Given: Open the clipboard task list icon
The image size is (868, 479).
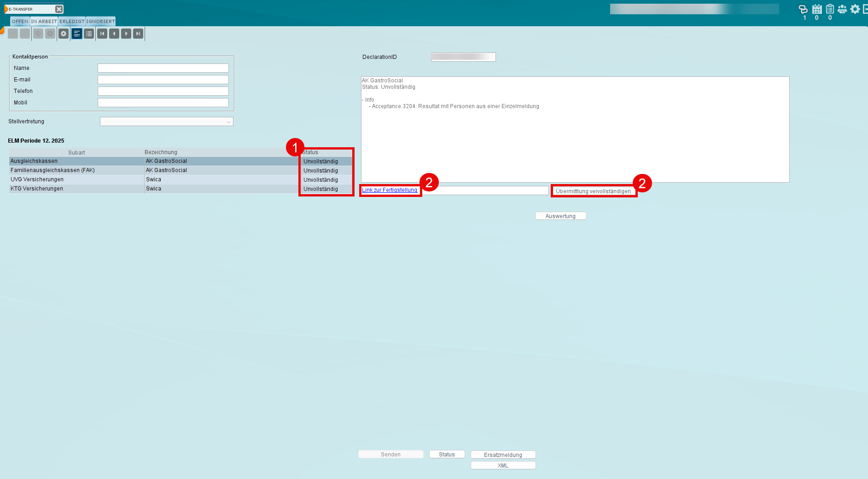Looking at the screenshot, I should coord(830,9).
